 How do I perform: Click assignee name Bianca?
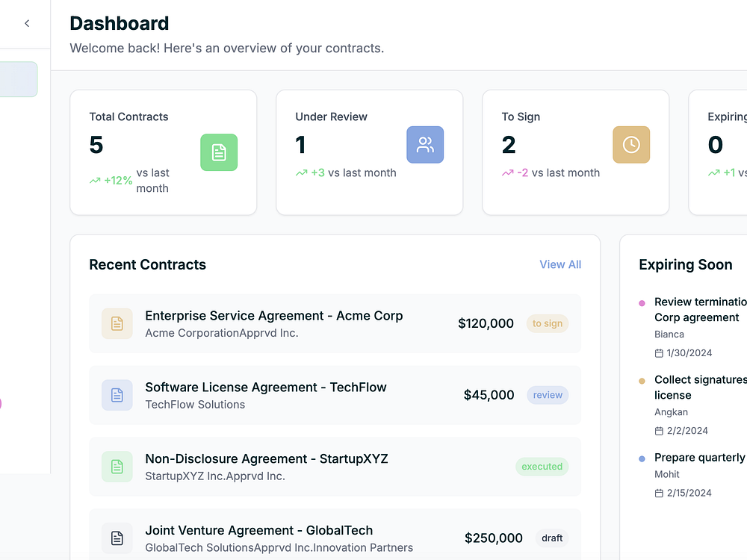pos(669,335)
